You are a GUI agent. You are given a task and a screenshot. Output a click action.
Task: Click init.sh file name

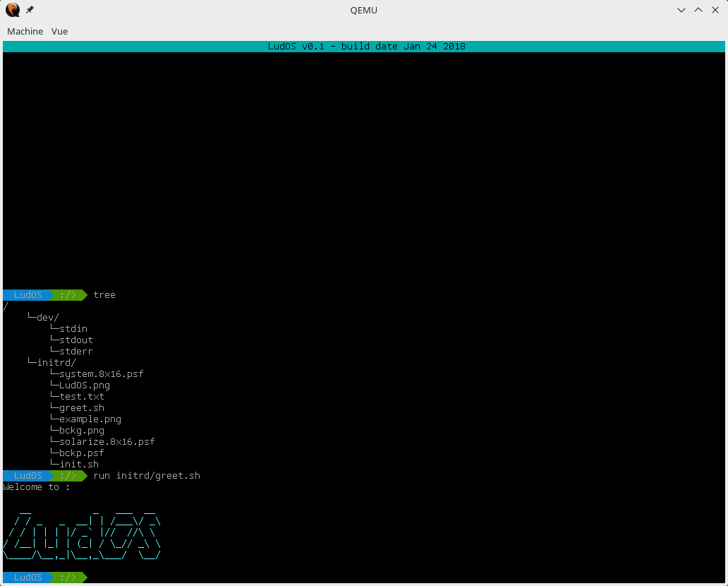coord(79,465)
